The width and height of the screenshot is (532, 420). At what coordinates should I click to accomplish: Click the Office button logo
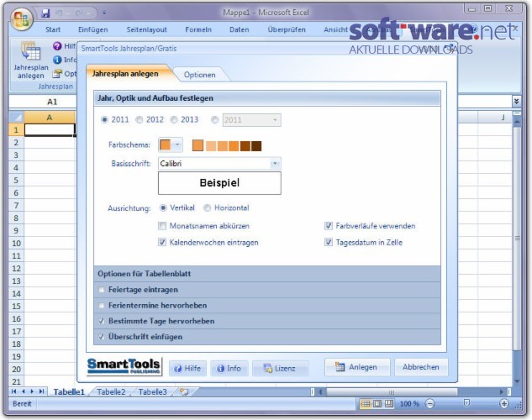tap(21, 18)
